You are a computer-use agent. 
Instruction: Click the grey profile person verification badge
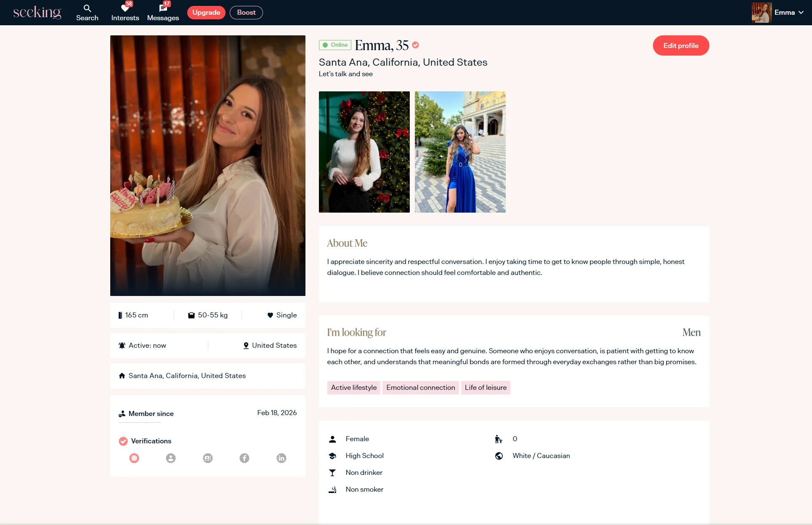(171, 458)
